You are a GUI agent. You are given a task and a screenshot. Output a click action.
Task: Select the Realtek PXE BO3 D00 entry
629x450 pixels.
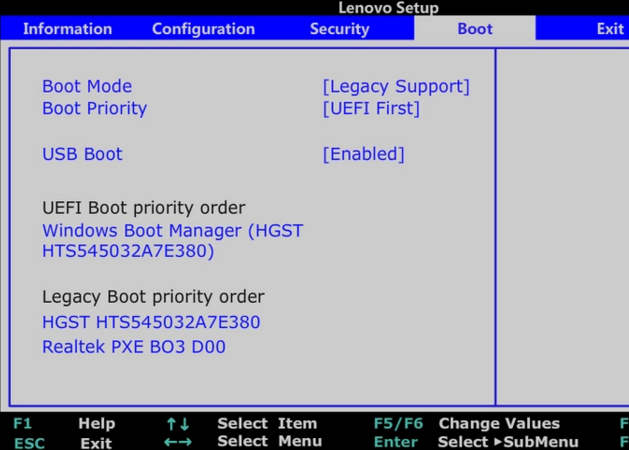[x=134, y=347]
